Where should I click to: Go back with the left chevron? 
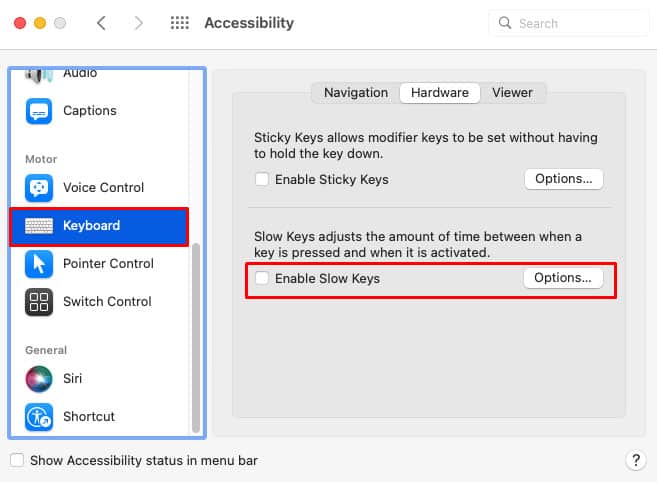pyautogui.click(x=101, y=23)
